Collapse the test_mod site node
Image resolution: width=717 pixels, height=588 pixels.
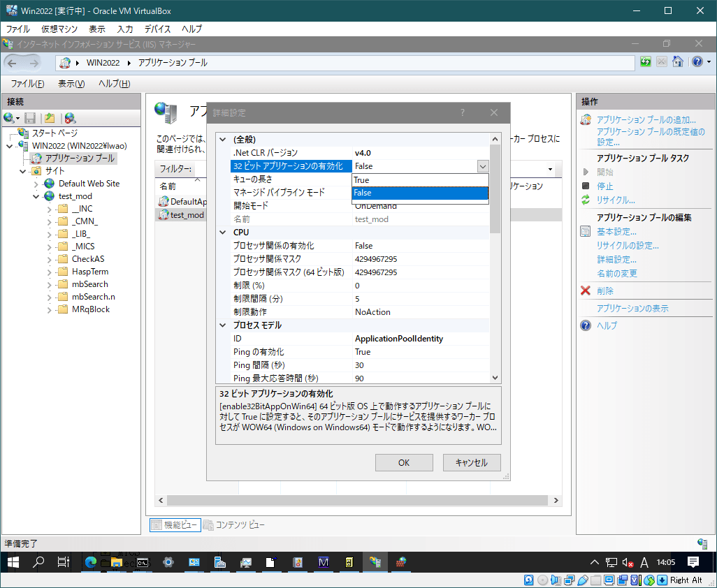[x=36, y=196]
